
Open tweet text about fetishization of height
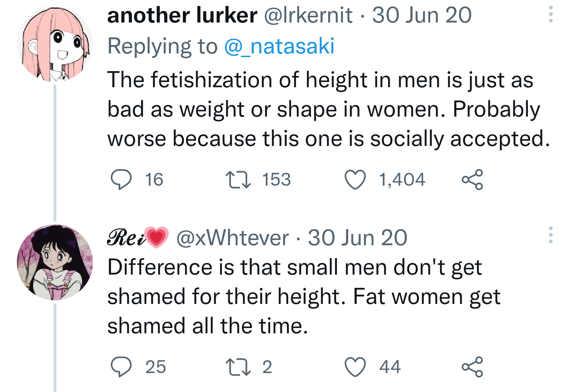click(329, 109)
